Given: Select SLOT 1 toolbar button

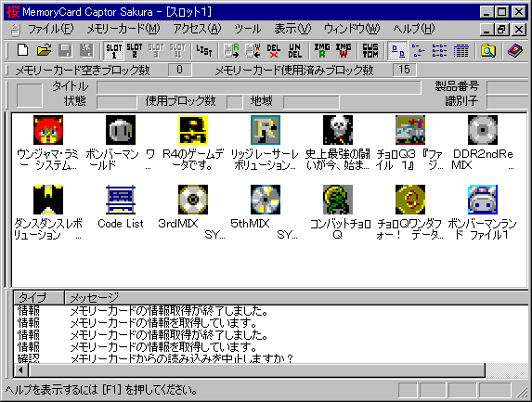Looking at the screenshot, I should click(113, 51).
